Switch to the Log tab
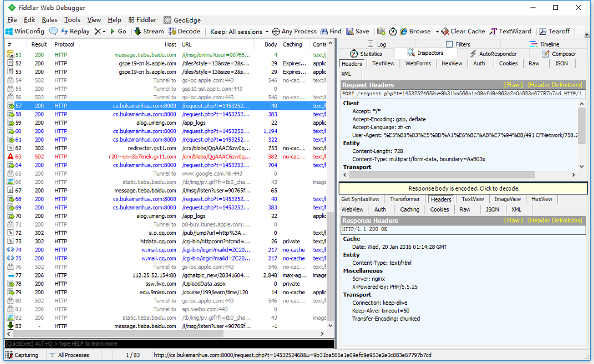Image resolution: width=594 pixels, height=364 pixels. pyautogui.click(x=377, y=44)
